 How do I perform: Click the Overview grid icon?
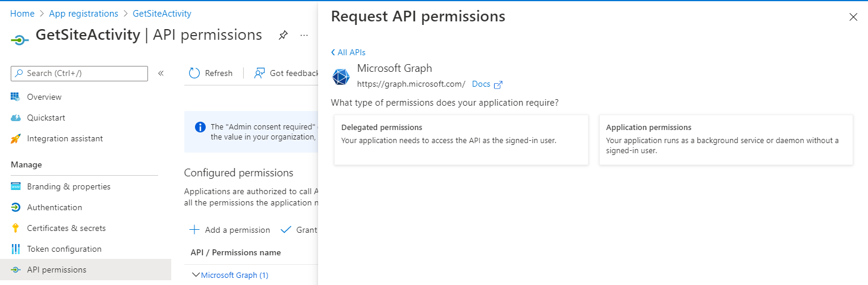click(16, 97)
